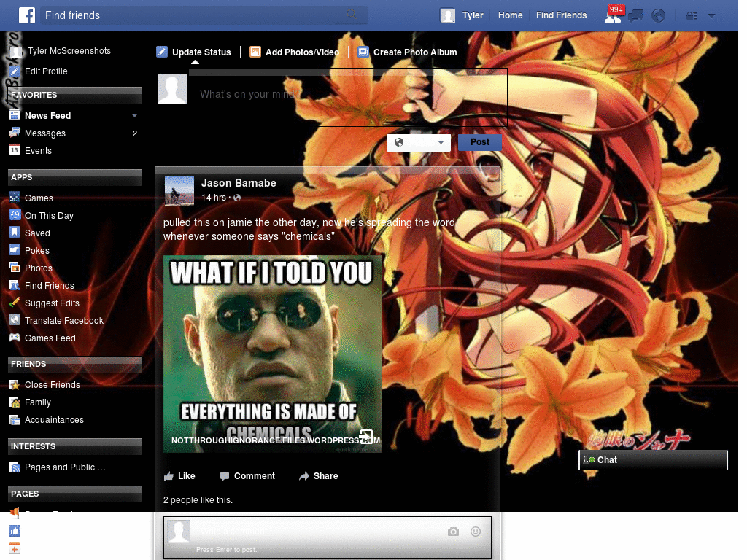
Task: Click the Translate Facebook globe icon
Action: (x=15, y=320)
